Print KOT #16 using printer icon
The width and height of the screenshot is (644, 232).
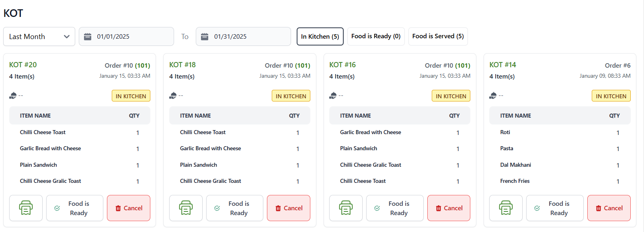point(346,208)
